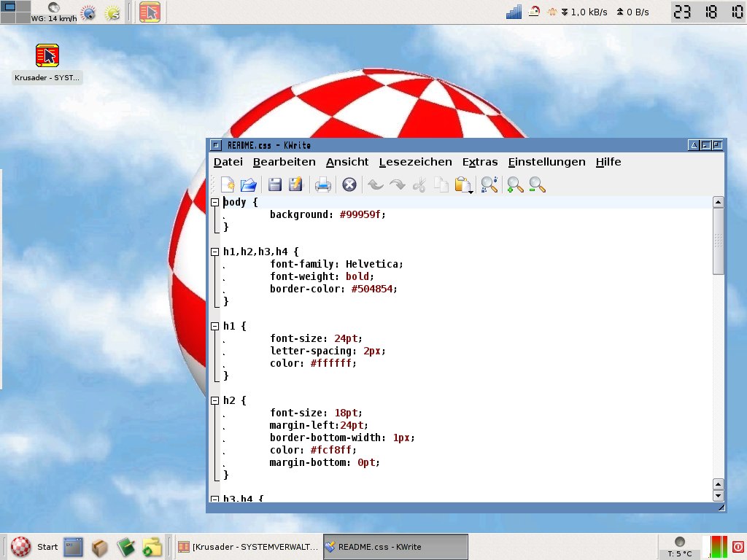Redo the last edit
This screenshot has height=560, width=747.
[x=398, y=184]
